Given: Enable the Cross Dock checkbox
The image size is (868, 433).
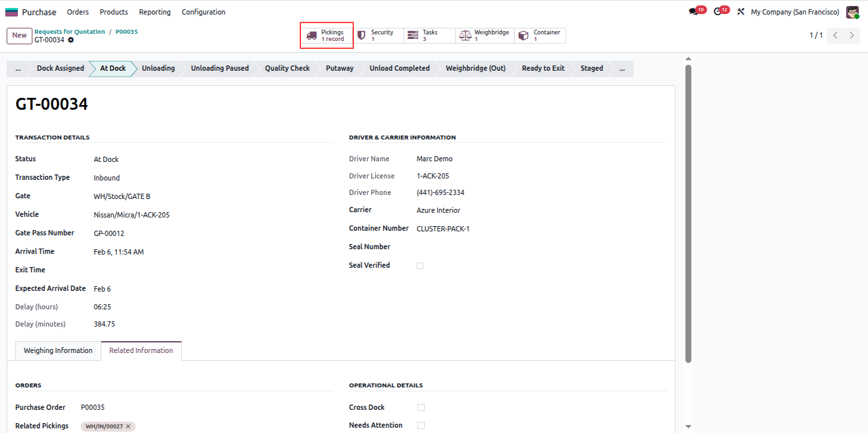Looking at the screenshot, I should point(421,408).
